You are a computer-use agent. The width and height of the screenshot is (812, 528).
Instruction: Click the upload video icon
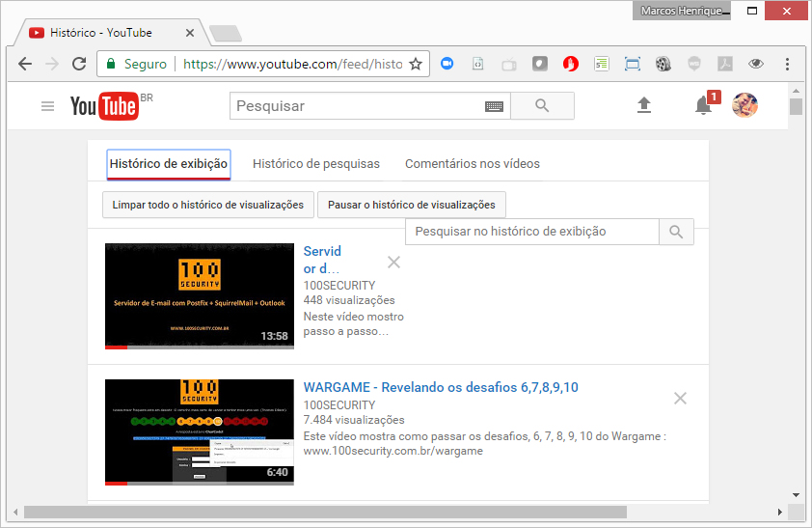[644, 106]
